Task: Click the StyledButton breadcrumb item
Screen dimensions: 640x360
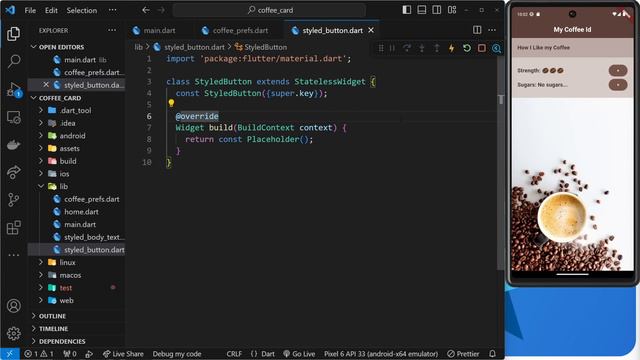Action: (261, 47)
